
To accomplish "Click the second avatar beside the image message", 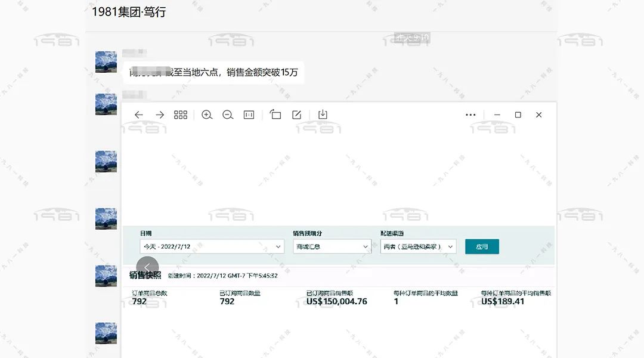I will point(106,104).
